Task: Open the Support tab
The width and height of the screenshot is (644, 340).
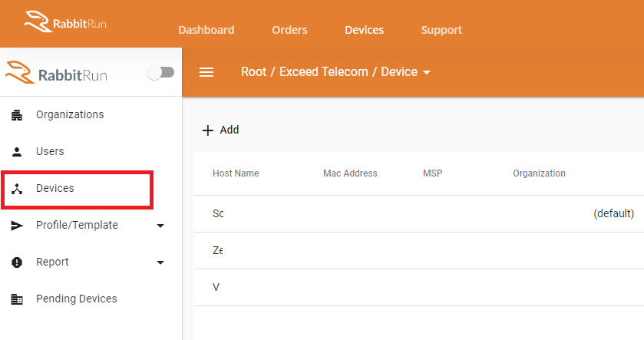Action: pos(441,31)
